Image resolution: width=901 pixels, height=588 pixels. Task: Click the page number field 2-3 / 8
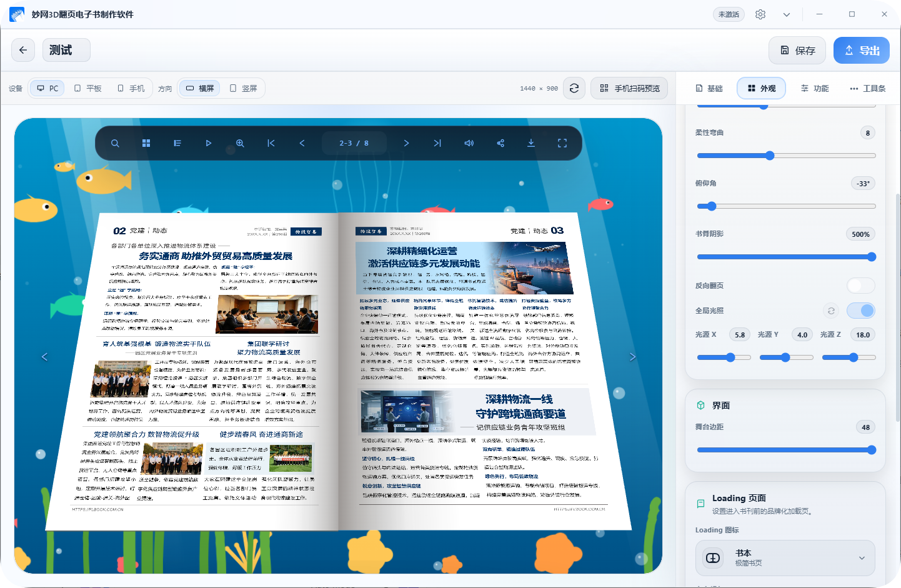(354, 143)
